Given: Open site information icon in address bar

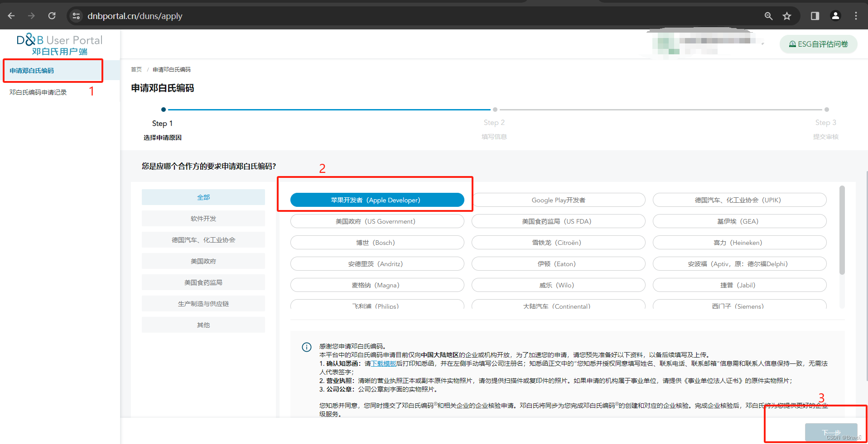Looking at the screenshot, I should (x=76, y=16).
